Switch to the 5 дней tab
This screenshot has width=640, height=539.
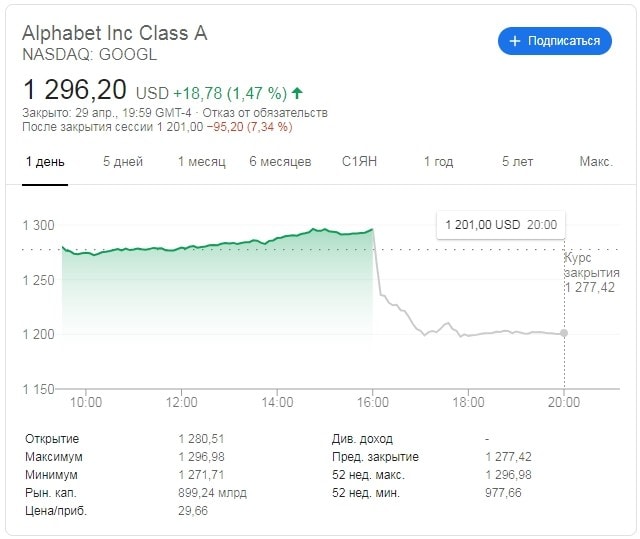[x=123, y=162]
